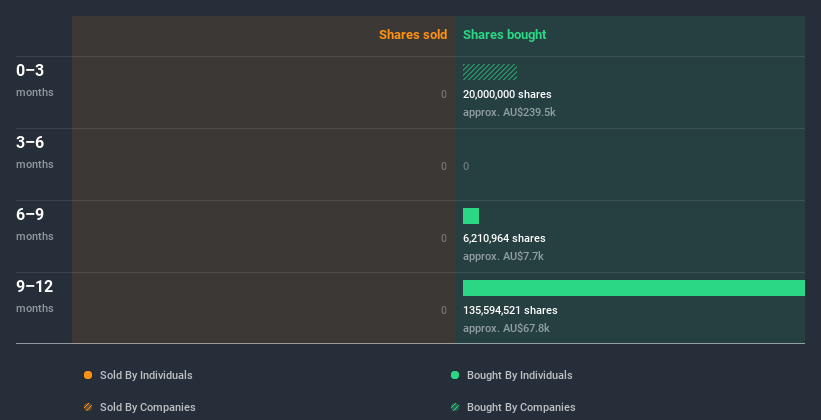Viewport: 821px width, 420px height.
Task: Select the hatched 0–3 months bought bar
Action: pos(490,72)
